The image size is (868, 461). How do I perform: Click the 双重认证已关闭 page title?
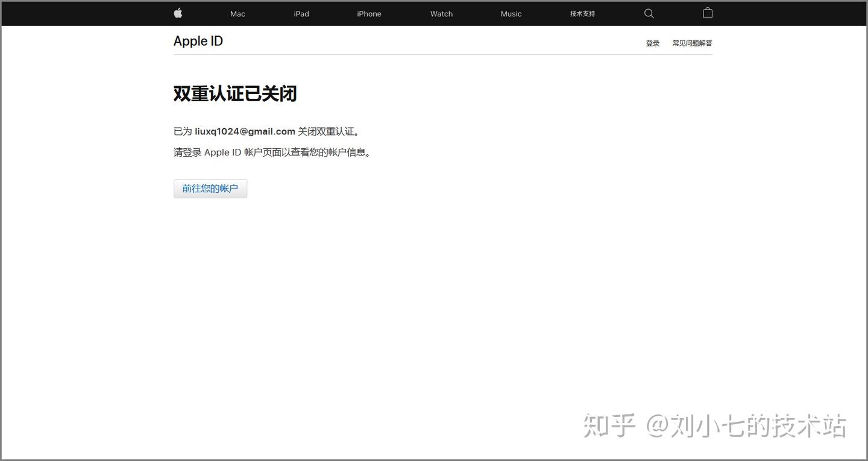click(x=235, y=93)
